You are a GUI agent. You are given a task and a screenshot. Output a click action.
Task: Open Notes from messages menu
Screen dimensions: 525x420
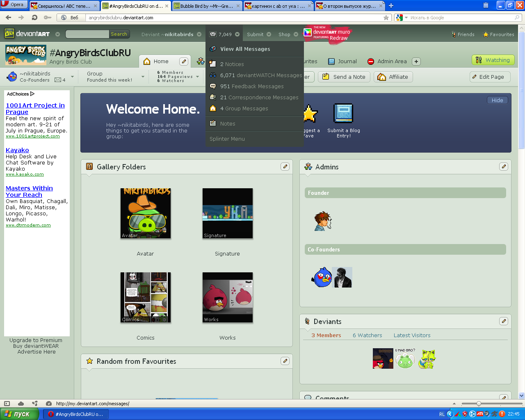click(255, 123)
